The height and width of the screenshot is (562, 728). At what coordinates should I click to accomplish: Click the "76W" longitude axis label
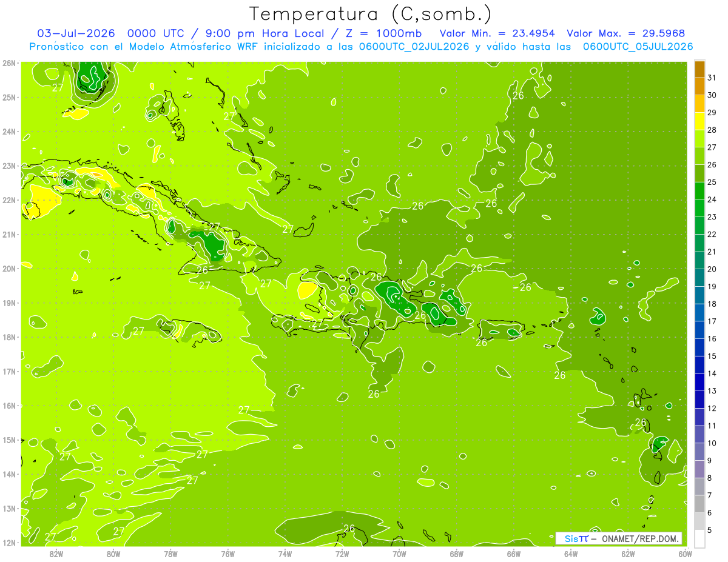[227, 554]
